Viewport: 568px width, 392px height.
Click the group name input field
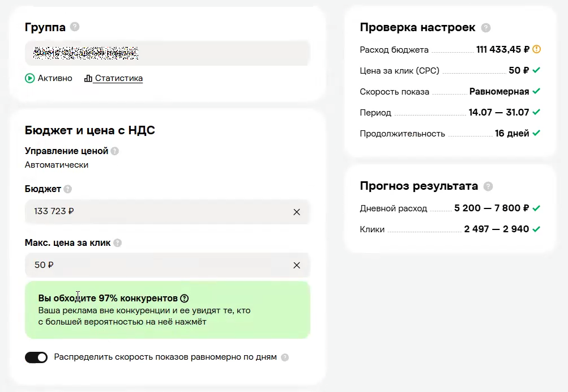(168, 53)
